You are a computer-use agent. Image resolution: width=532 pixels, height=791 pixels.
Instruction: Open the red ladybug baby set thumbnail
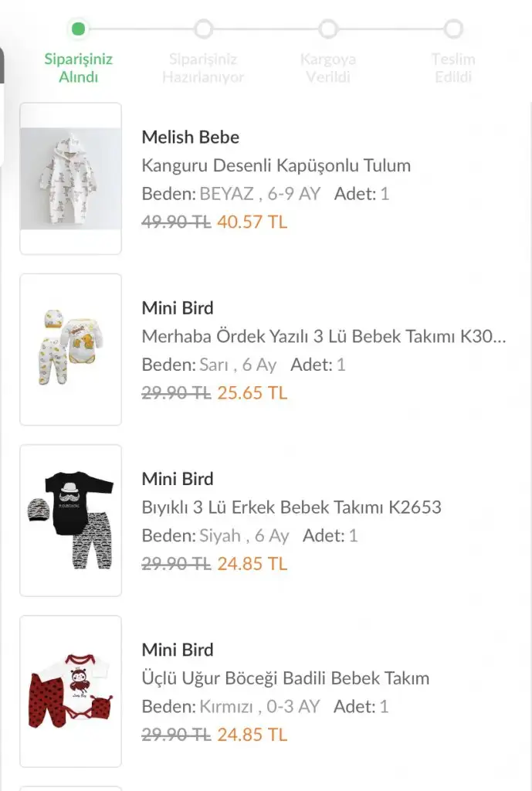pyautogui.click(x=70, y=691)
